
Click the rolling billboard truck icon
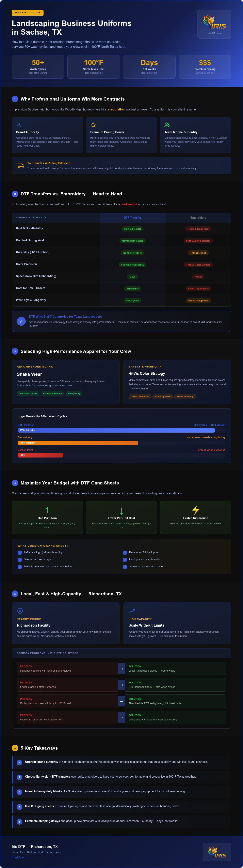[21, 165]
